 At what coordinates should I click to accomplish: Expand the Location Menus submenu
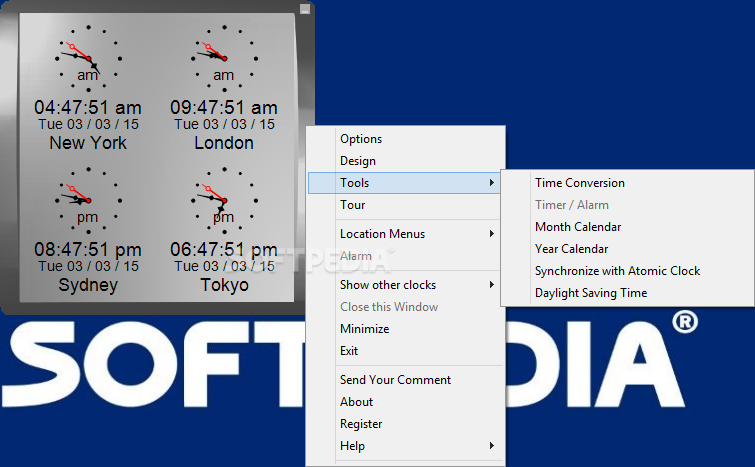coord(406,234)
